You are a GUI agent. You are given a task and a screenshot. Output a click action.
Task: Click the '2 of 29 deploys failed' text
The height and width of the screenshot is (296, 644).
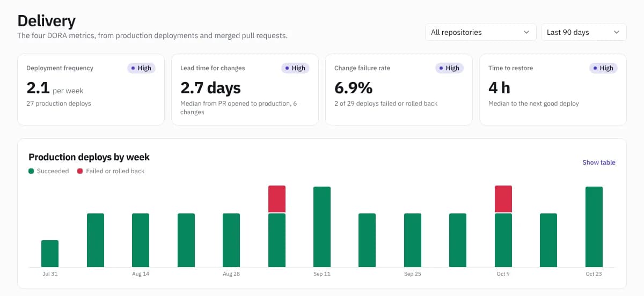[x=386, y=103]
